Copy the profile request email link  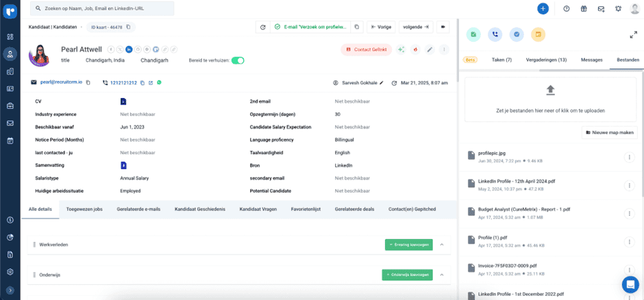click(356, 27)
